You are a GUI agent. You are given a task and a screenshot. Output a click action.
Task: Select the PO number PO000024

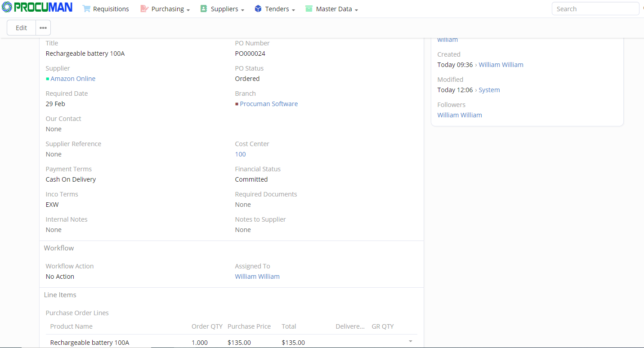tap(250, 54)
